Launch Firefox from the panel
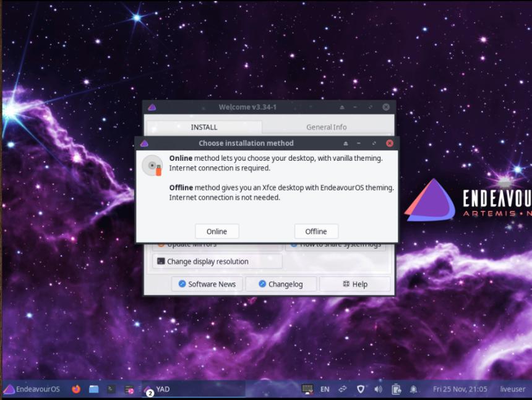Viewport: 532px width, 400px height. pyautogui.click(x=76, y=389)
